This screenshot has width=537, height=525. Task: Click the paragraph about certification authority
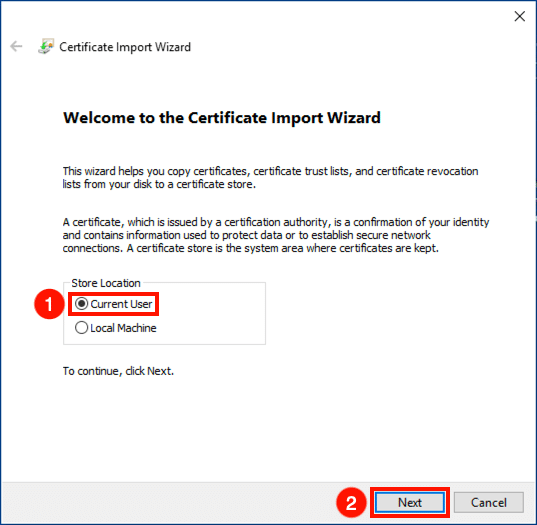tap(276, 235)
